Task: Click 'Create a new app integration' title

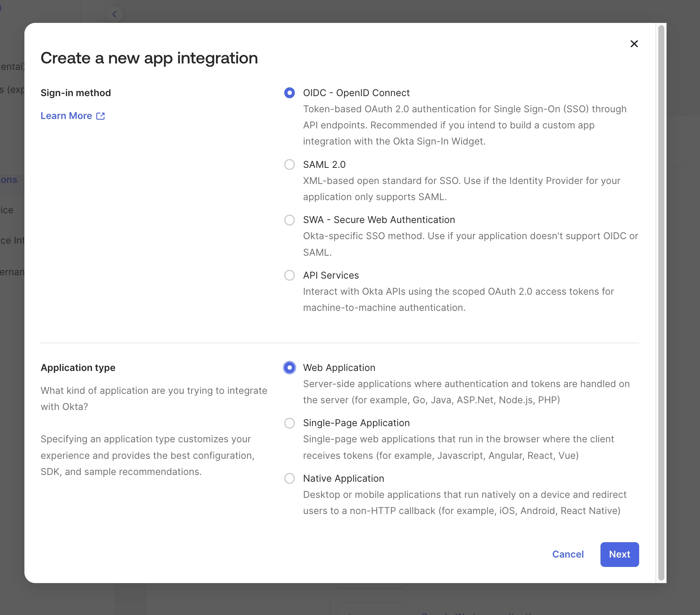Action: [x=149, y=58]
